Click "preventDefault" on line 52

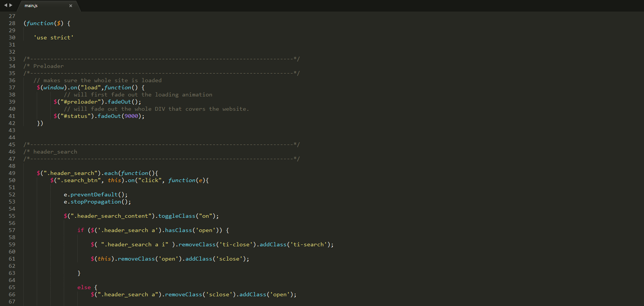[x=94, y=194]
